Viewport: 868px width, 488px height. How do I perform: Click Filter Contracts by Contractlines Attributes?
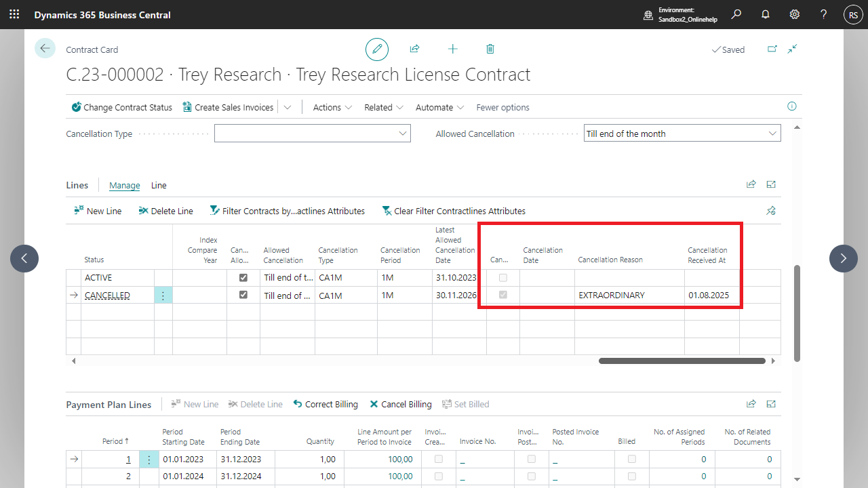pos(287,211)
